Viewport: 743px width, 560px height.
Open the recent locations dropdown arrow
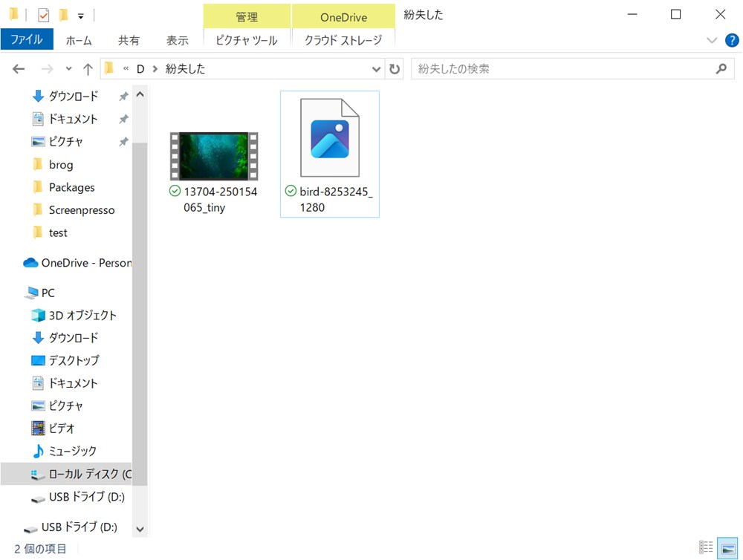click(68, 69)
